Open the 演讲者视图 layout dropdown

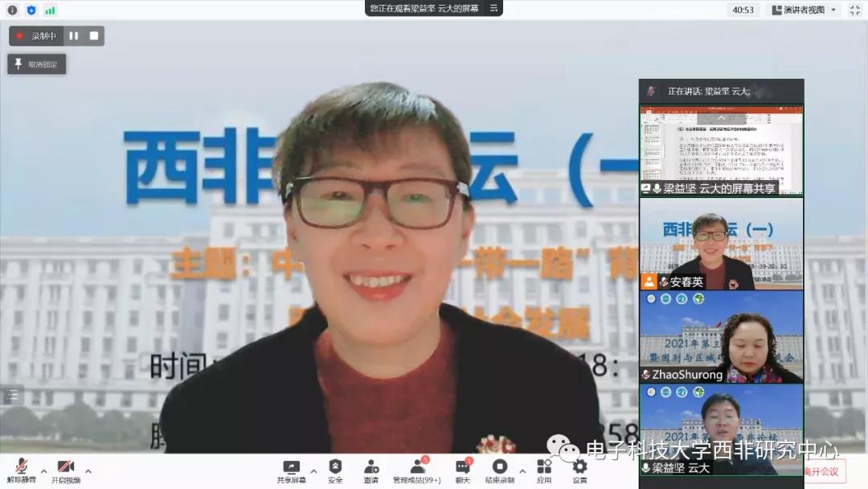tap(804, 10)
